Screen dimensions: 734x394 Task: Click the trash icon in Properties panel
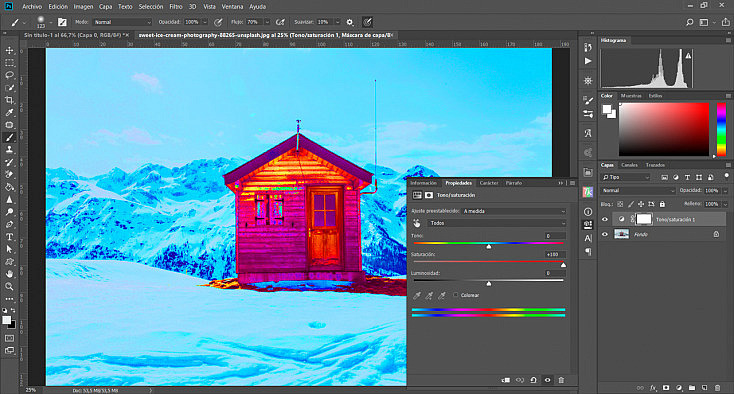(x=561, y=380)
